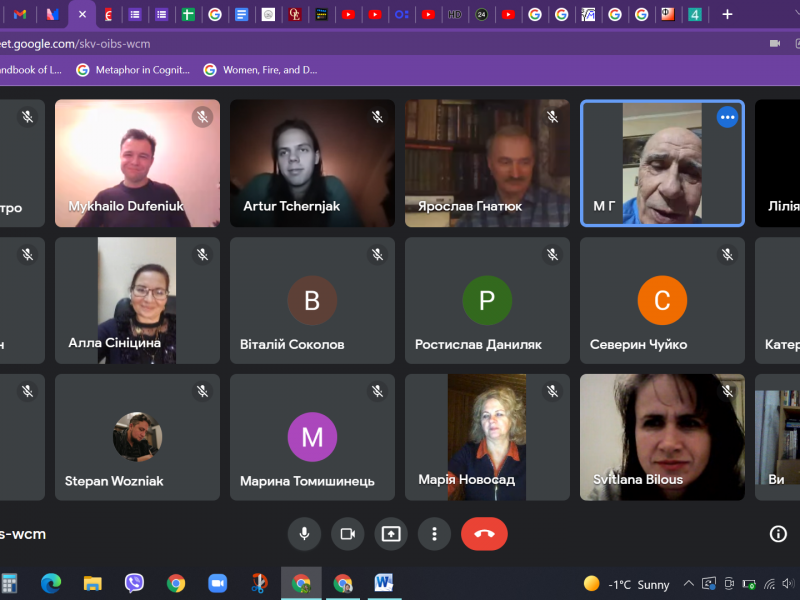Screen dimensions: 800x600
Task: Open a new browser tab with plus
Action: coord(727,14)
